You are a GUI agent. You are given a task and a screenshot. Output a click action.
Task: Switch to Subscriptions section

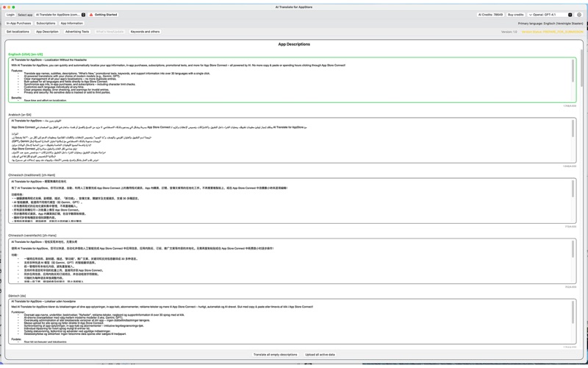click(x=46, y=24)
